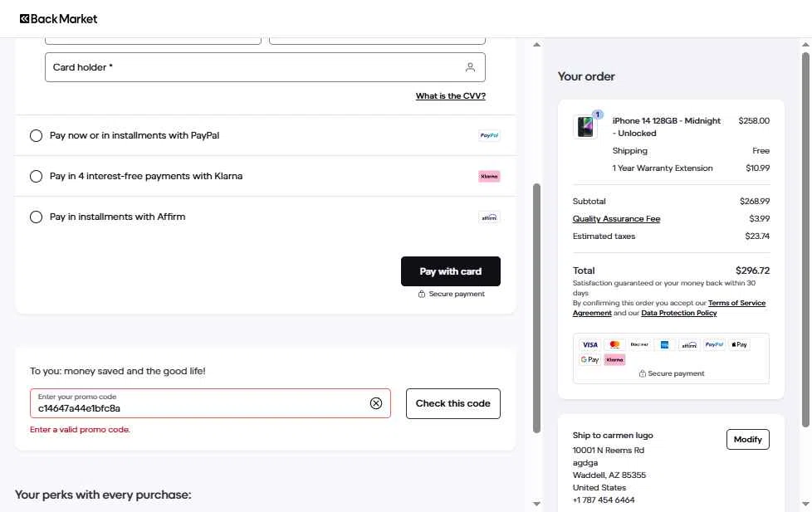This screenshot has width=812, height=512.
Task: Click the Visa icon in payment methods
Action: 589,344
